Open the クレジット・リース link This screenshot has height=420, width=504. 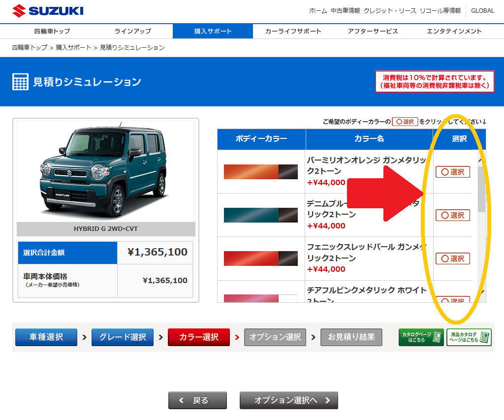click(x=390, y=11)
